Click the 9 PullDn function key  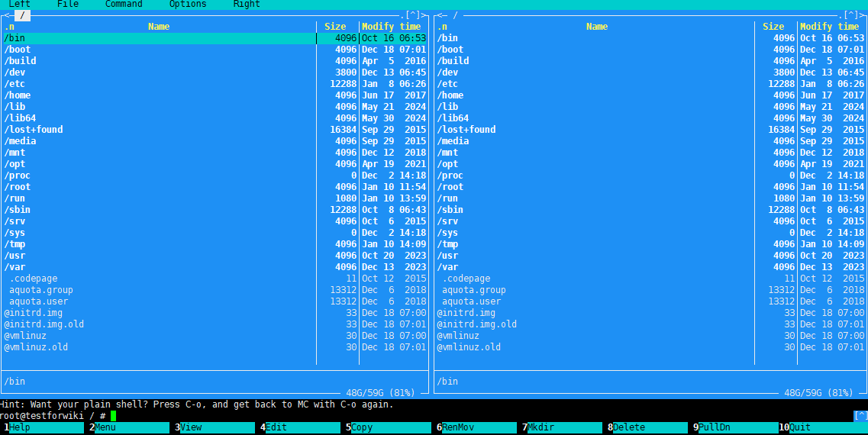pyautogui.click(x=736, y=427)
